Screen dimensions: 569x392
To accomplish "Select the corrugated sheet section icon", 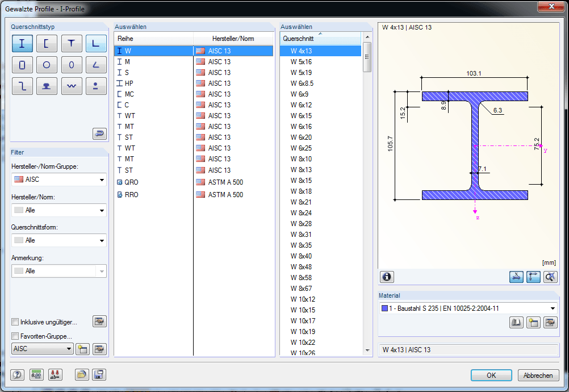I will point(72,86).
